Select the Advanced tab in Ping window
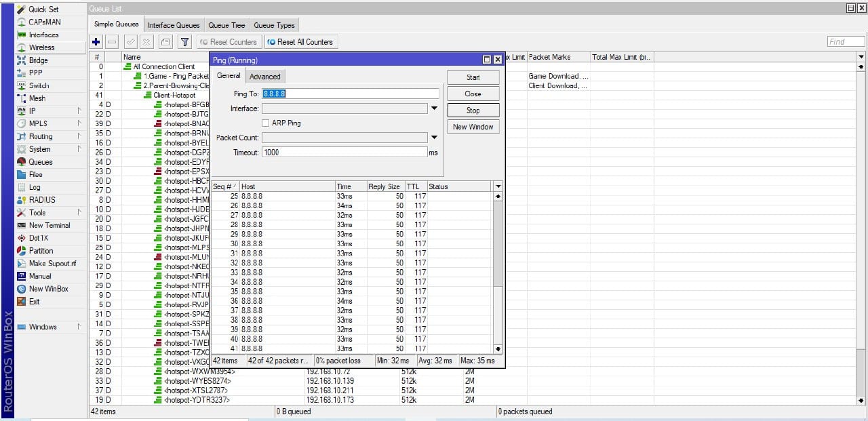Image resolution: width=868 pixels, height=421 pixels. (265, 77)
